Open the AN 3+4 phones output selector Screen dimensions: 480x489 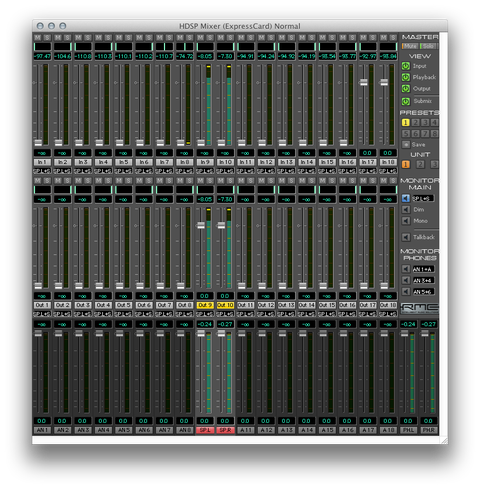[x=423, y=280]
